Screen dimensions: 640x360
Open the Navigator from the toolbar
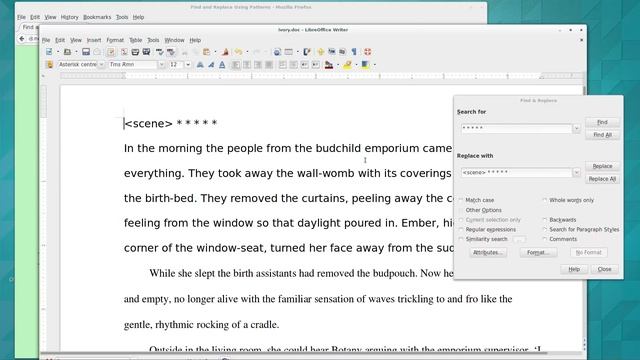coord(321,52)
